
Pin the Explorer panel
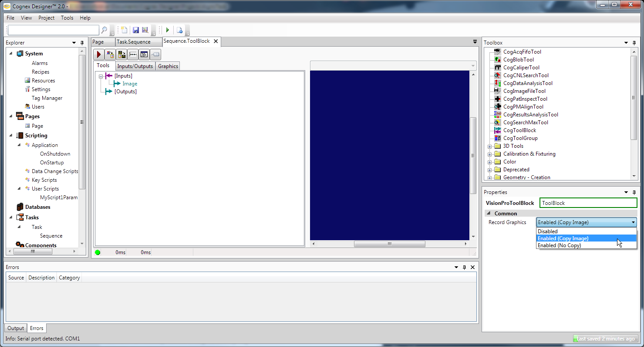coord(82,43)
